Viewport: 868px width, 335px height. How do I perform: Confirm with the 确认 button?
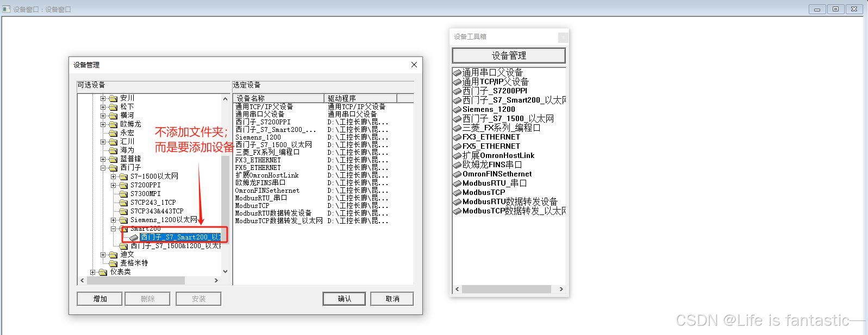(x=344, y=299)
